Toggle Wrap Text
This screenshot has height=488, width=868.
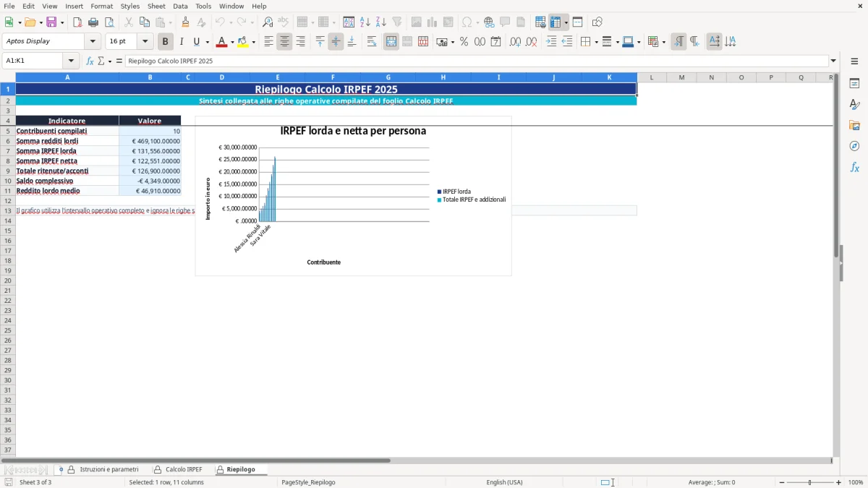coord(371,42)
